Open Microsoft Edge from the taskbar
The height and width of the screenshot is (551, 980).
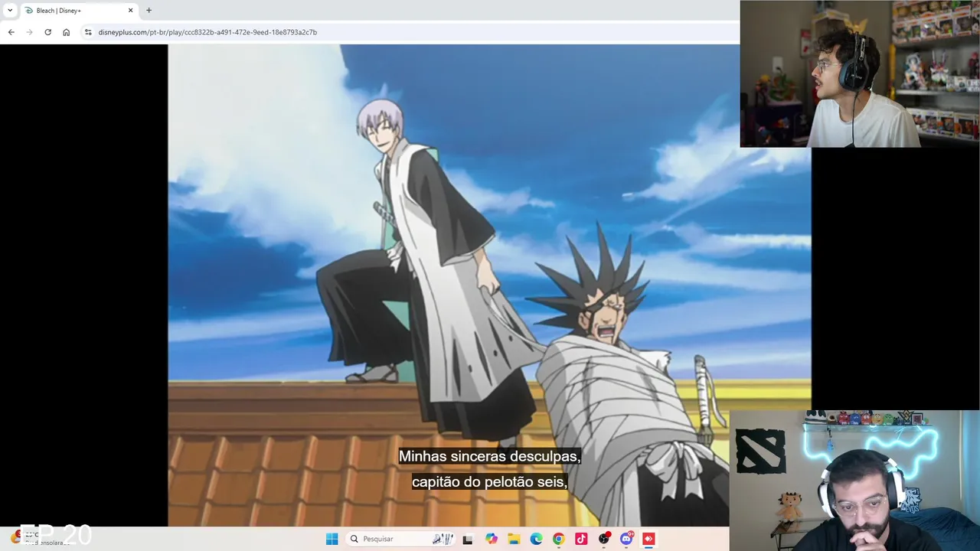(536, 539)
